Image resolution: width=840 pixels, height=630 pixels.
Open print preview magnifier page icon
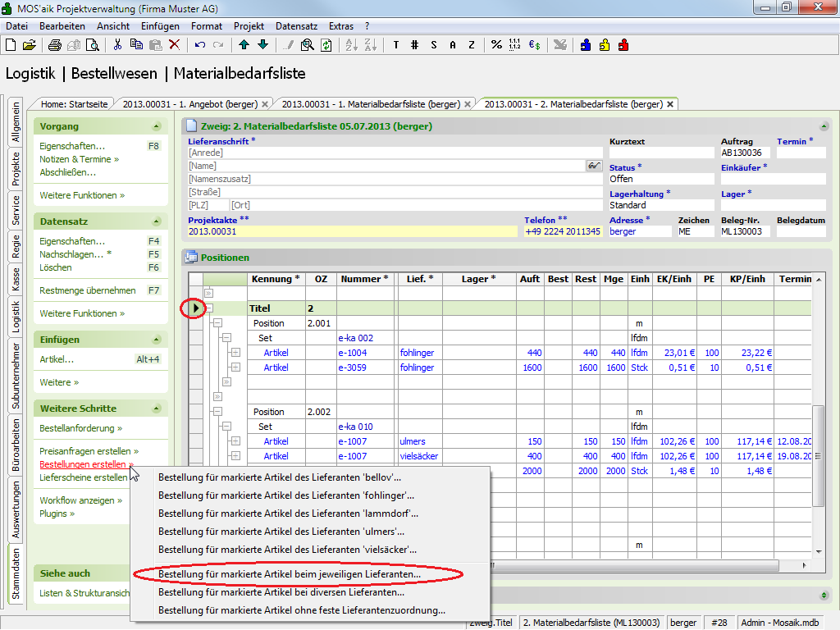93,45
